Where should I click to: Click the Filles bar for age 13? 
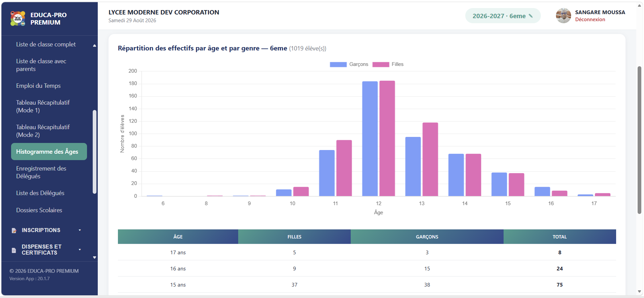(x=430, y=159)
